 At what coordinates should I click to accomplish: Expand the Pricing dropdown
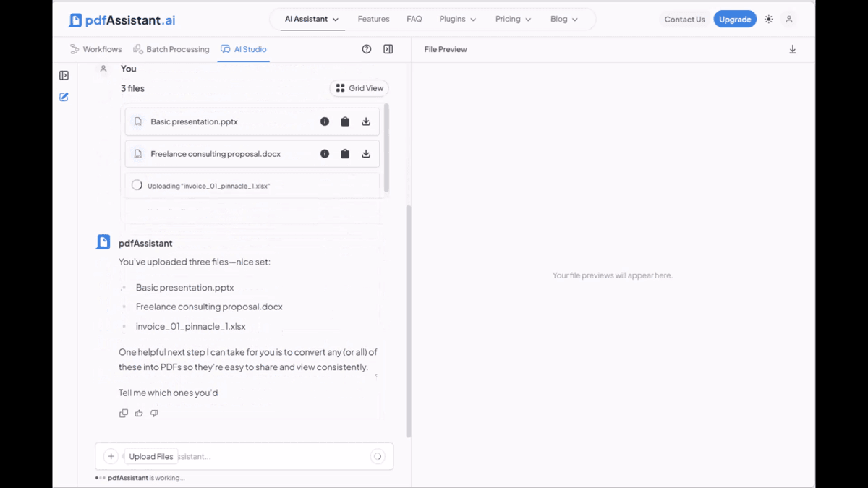click(x=514, y=20)
